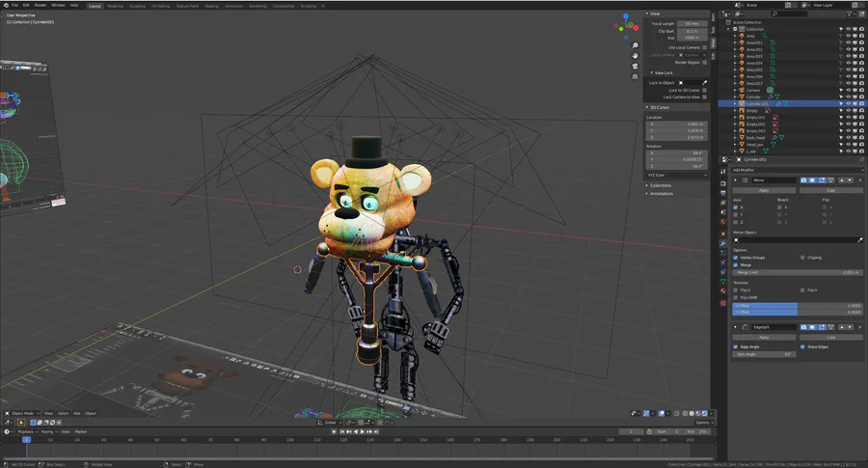Toggle Mirror modifier edit mode display icon
The image size is (868, 468).
822,180
